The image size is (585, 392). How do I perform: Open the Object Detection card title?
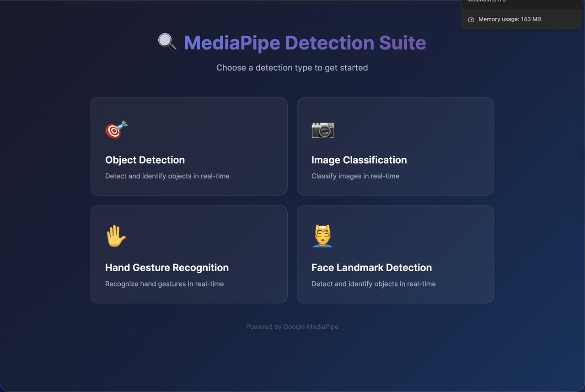click(x=145, y=160)
